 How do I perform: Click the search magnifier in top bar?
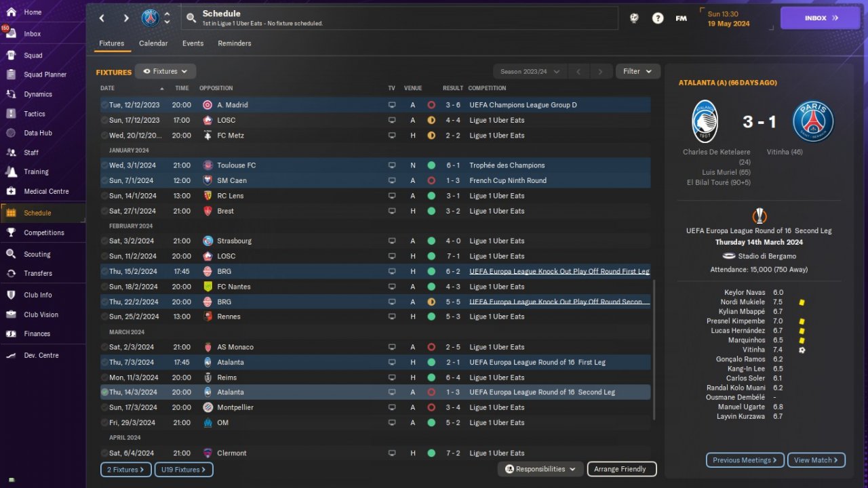[x=191, y=18]
